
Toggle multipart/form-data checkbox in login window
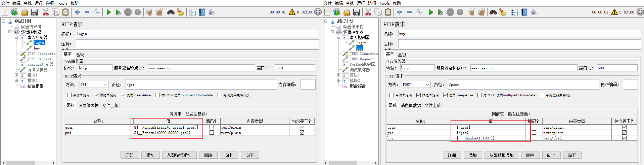(x=157, y=95)
